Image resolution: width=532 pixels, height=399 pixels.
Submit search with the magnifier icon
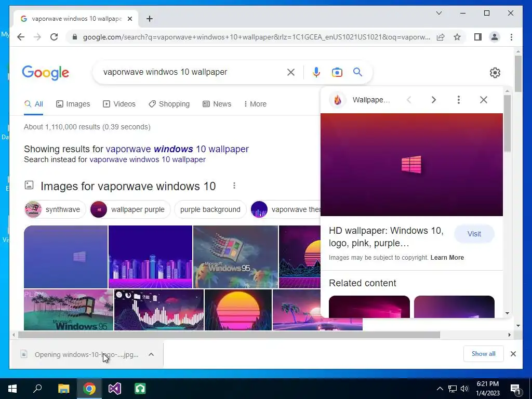(x=357, y=72)
